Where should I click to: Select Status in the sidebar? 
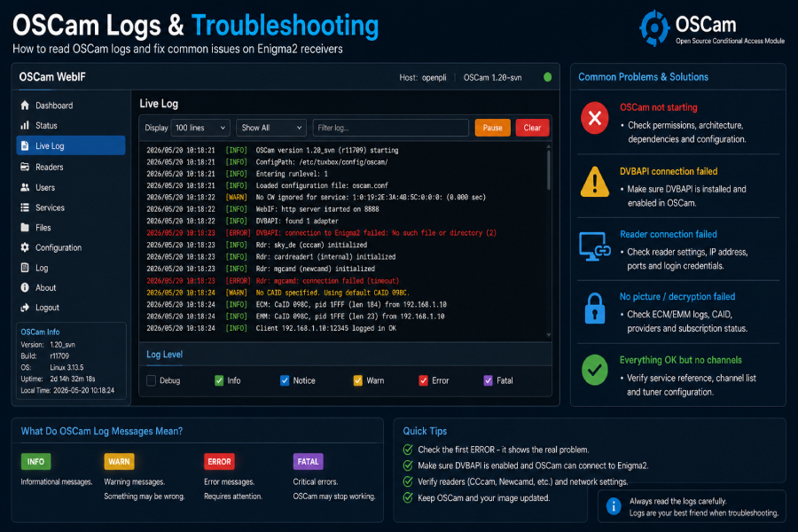[x=71, y=125]
